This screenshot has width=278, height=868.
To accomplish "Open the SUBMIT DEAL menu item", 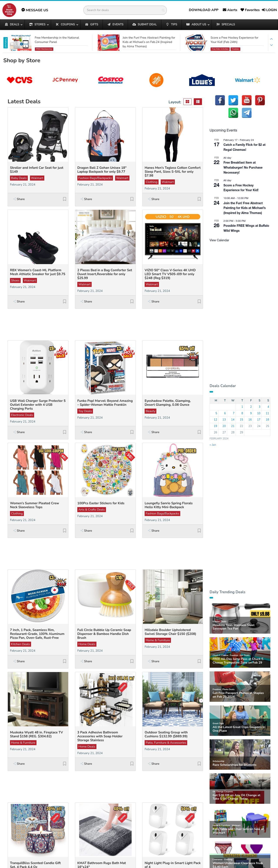I will click(144, 24).
